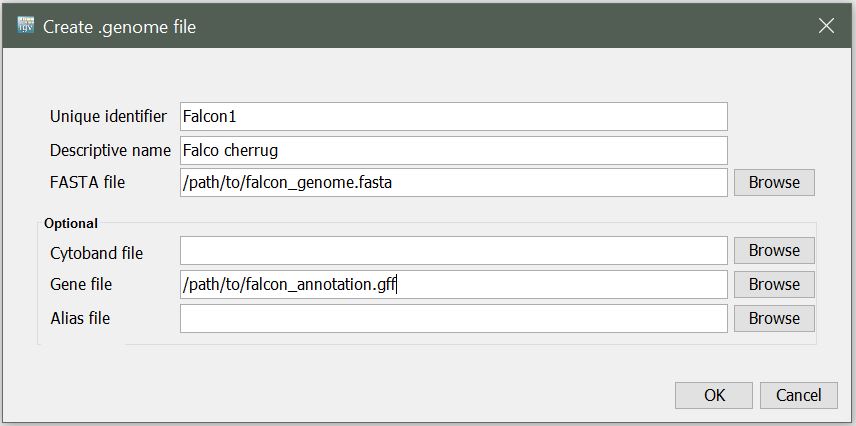
Task: Click the empty Alias file field
Action: coord(453,318)
